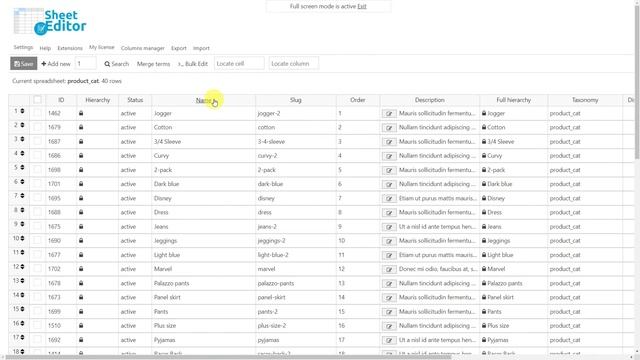
Task: Check the row checkbox for ID 1688
Action: click(37, 212)
